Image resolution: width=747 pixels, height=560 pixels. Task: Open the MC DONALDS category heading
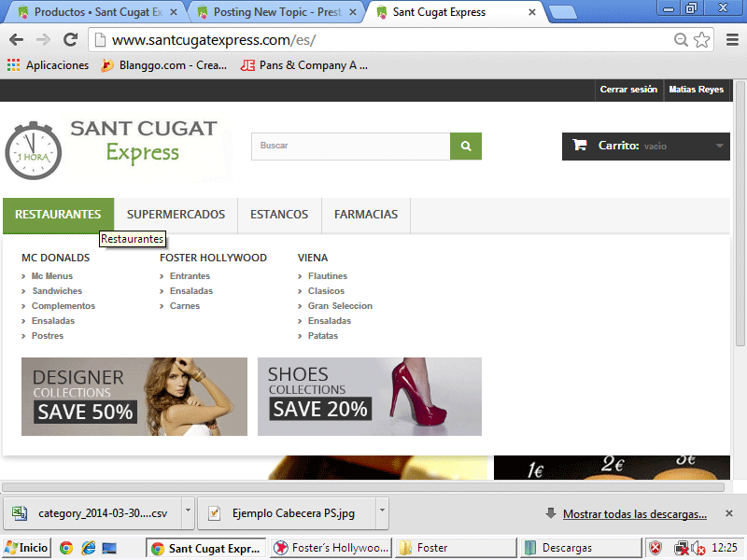click(56, 258)
